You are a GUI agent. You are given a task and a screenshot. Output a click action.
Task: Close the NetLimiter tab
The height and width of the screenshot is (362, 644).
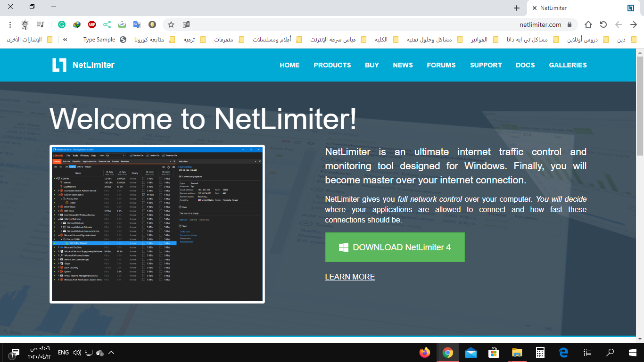[x=534, y=8]
